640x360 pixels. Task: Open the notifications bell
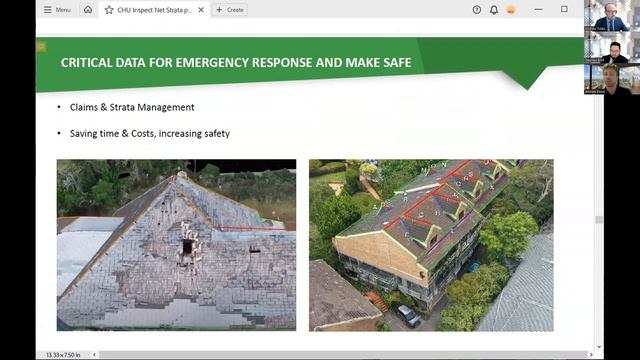[x=494, y=10]
